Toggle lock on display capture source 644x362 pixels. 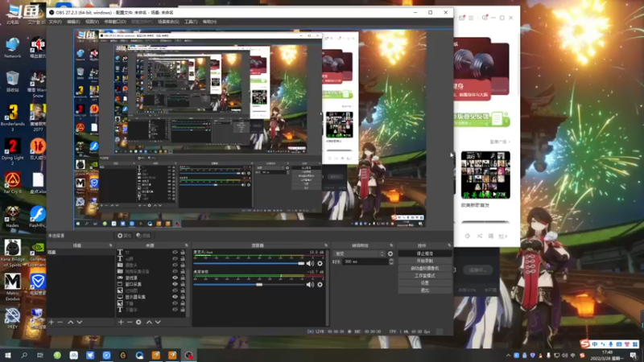[x=183, y=297]
